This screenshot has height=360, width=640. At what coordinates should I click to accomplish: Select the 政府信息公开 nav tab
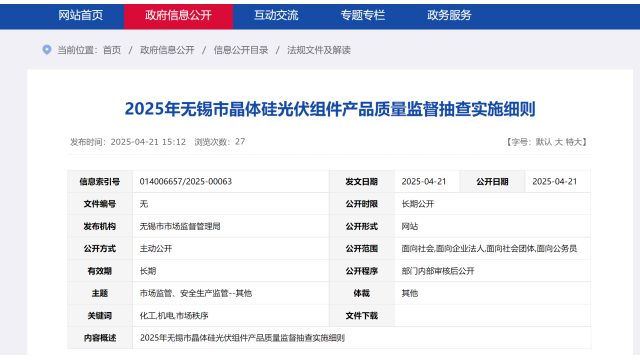[178, 16]
